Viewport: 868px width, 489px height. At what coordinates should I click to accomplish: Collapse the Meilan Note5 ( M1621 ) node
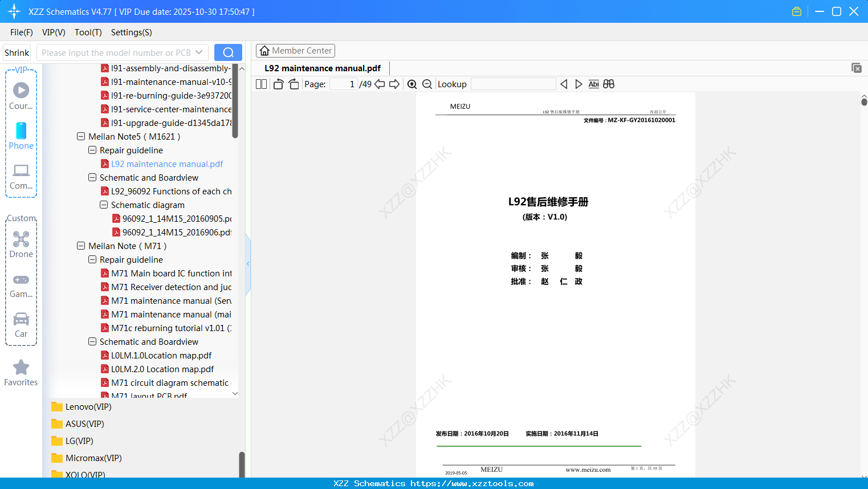pos(81,136)
